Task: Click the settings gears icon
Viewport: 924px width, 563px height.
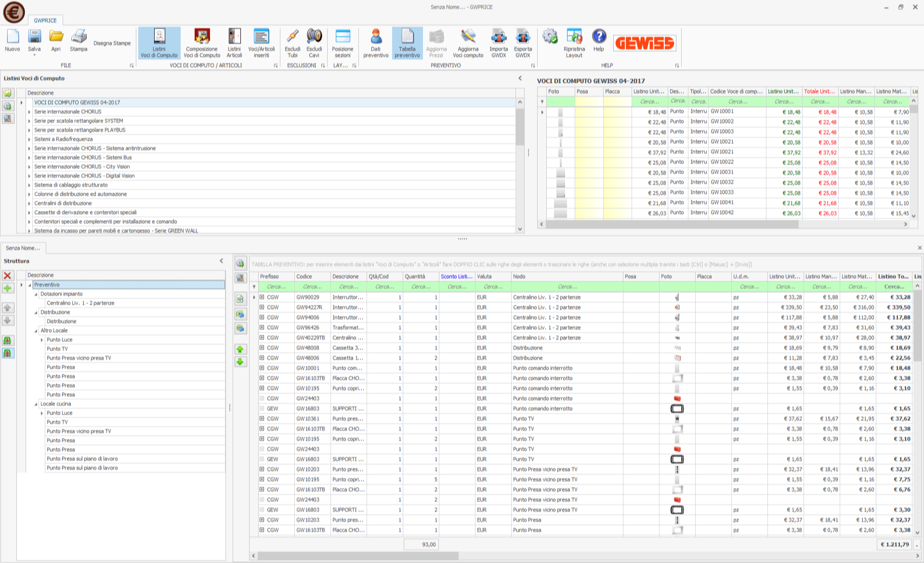Action: (550, 37)
